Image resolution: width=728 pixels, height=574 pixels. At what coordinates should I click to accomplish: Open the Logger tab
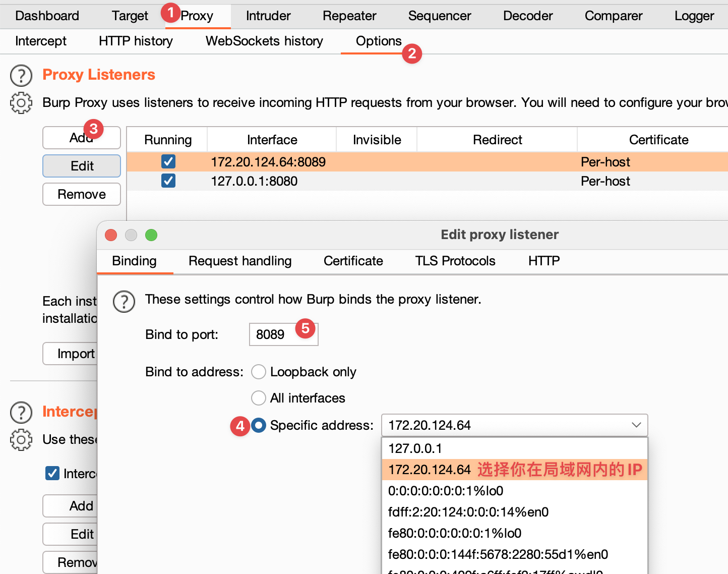pos(694,16)
